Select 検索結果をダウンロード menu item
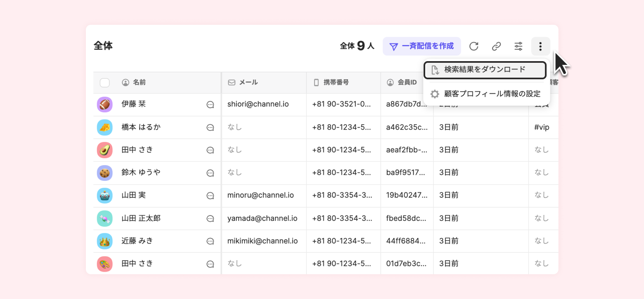Screen dimensions: 644x299 tap(485, 70)
